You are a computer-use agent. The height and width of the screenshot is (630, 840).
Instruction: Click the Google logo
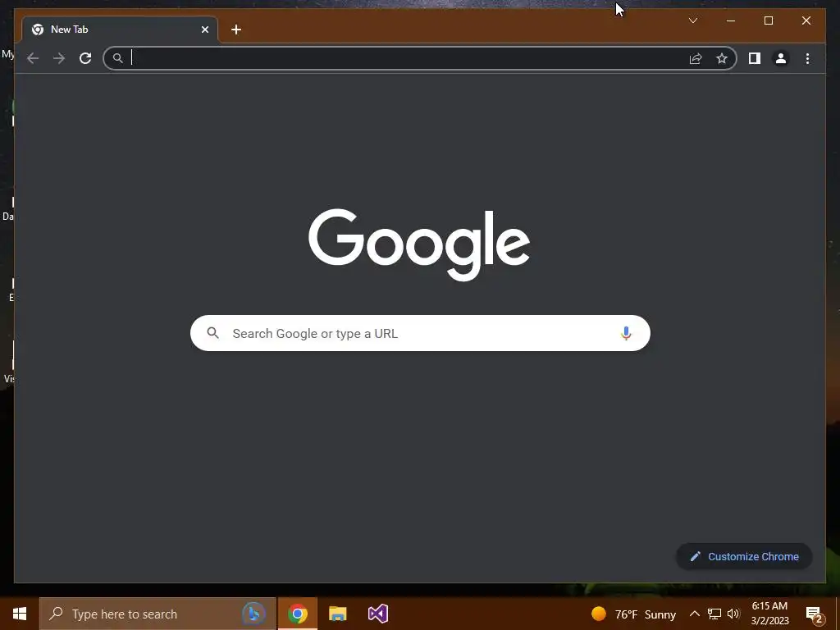[x=419, y=244]
